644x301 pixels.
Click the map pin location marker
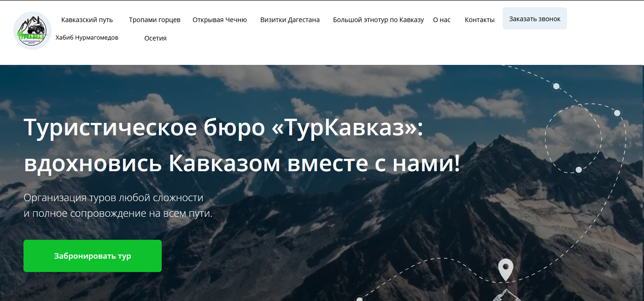click(x=505, y=268)
